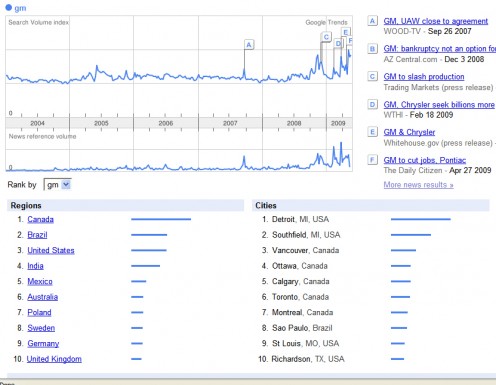The width and height of the screenshot is (496, 385).
Task: Click the 'Apr 27 2009' date by Daily Citizen
Action: pyautogui.click(x=470, y=170)
